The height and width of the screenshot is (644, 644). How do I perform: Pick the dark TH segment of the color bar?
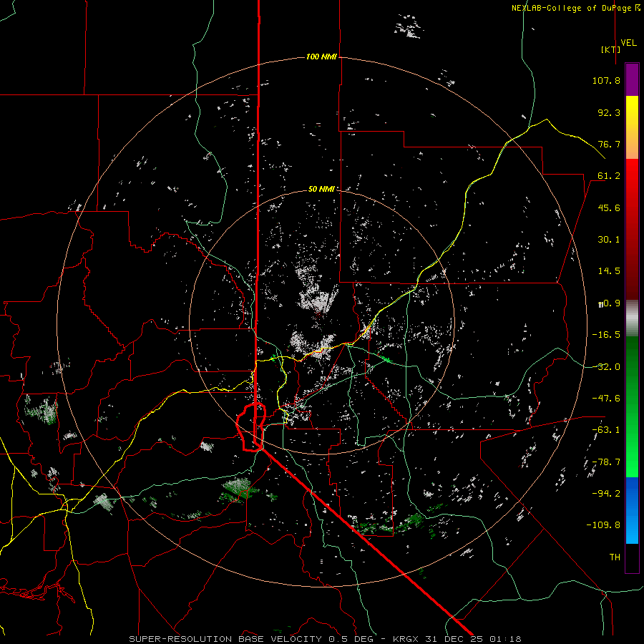point(632,557)
